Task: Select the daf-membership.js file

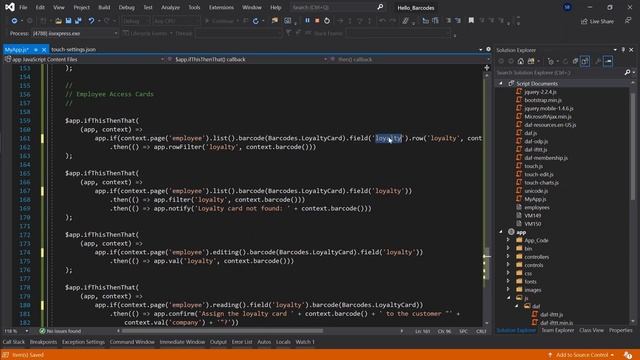Action: click(546, 158)
